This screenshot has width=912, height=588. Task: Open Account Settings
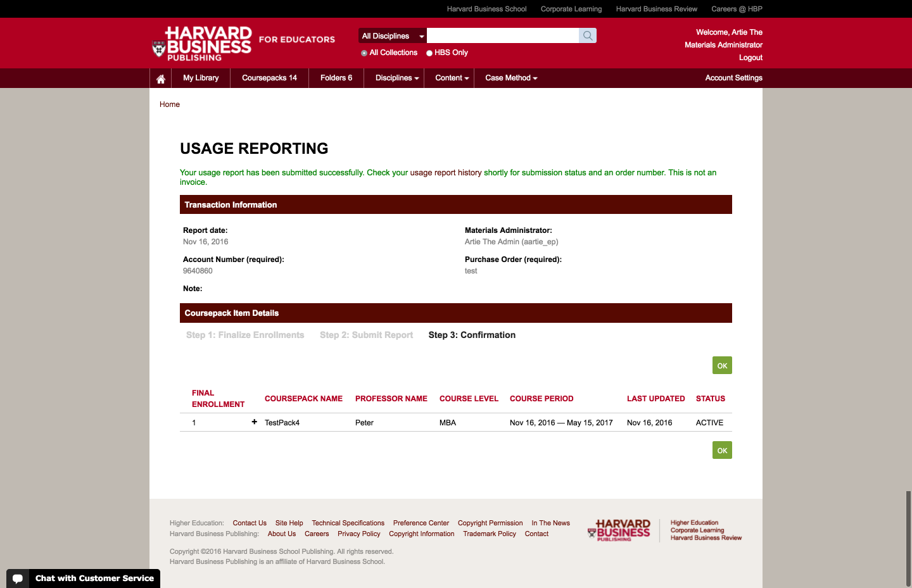(733, 78)
